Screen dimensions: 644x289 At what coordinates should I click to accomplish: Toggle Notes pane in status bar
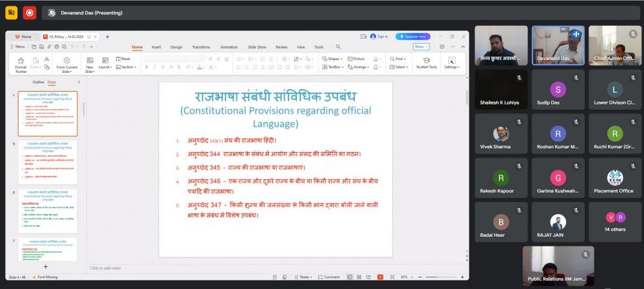(x=304, y=277)
